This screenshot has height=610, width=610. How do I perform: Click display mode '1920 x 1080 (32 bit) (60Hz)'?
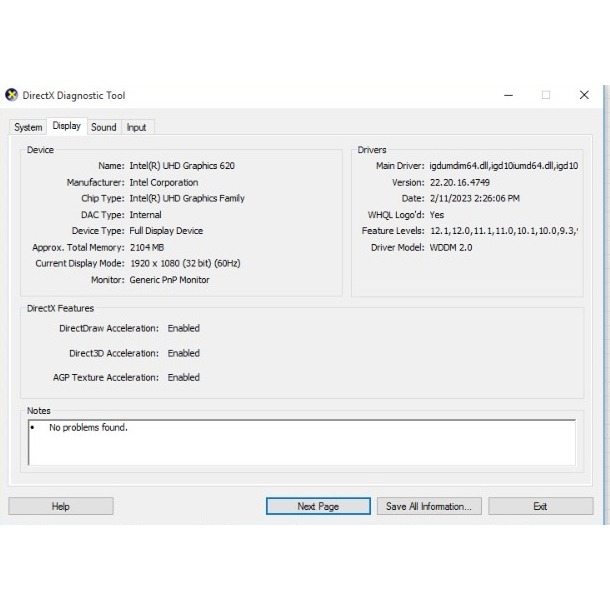185,263
